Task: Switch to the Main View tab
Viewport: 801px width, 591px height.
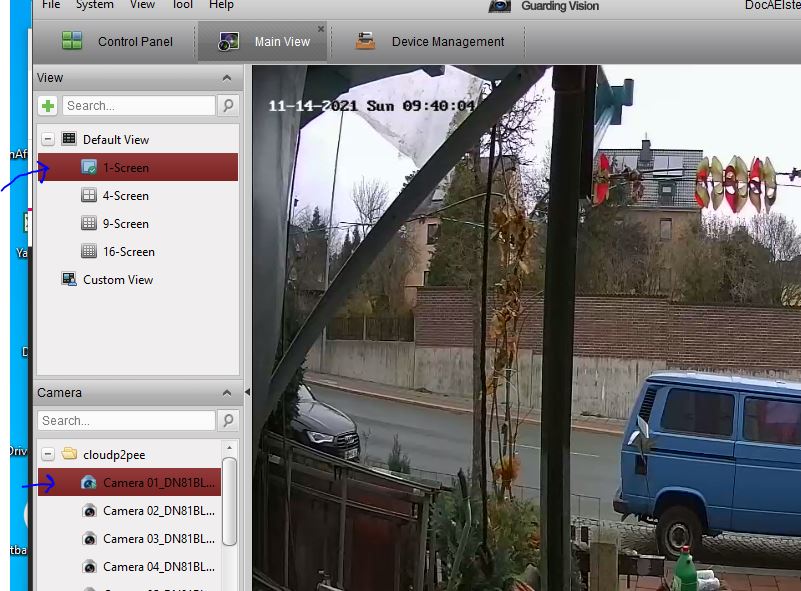Action: (263, 41)
